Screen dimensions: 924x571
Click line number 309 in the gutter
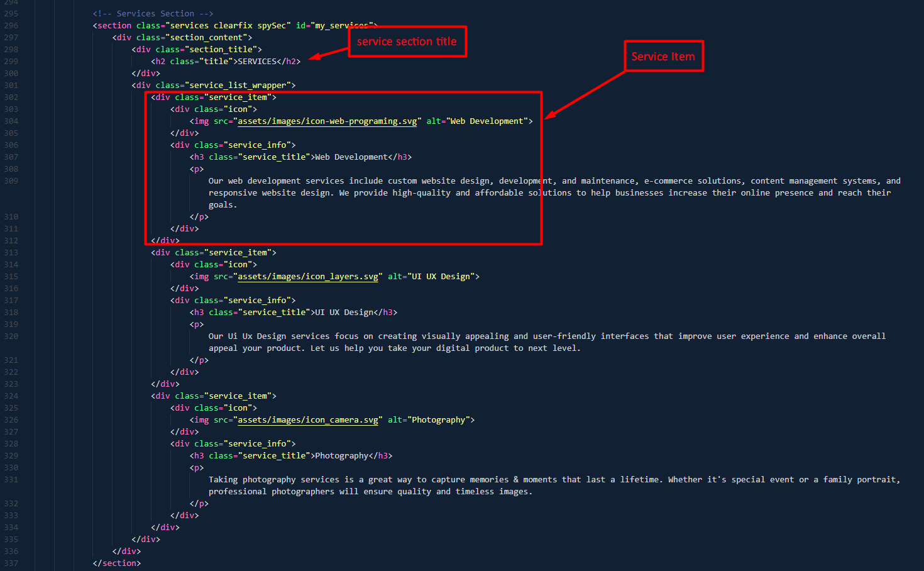tap(11, 180)
